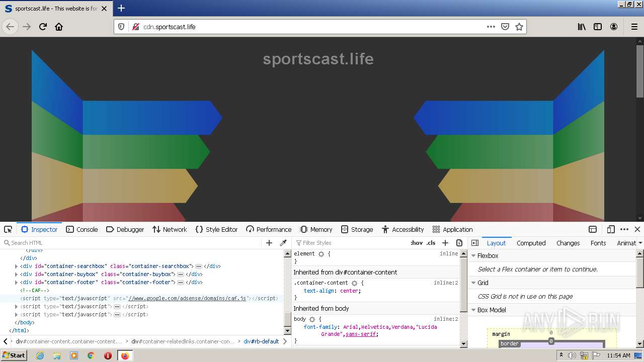This screenshot has width=644, height=362.
Task: Collapse the Flexbox section
Action: point(473,255)
